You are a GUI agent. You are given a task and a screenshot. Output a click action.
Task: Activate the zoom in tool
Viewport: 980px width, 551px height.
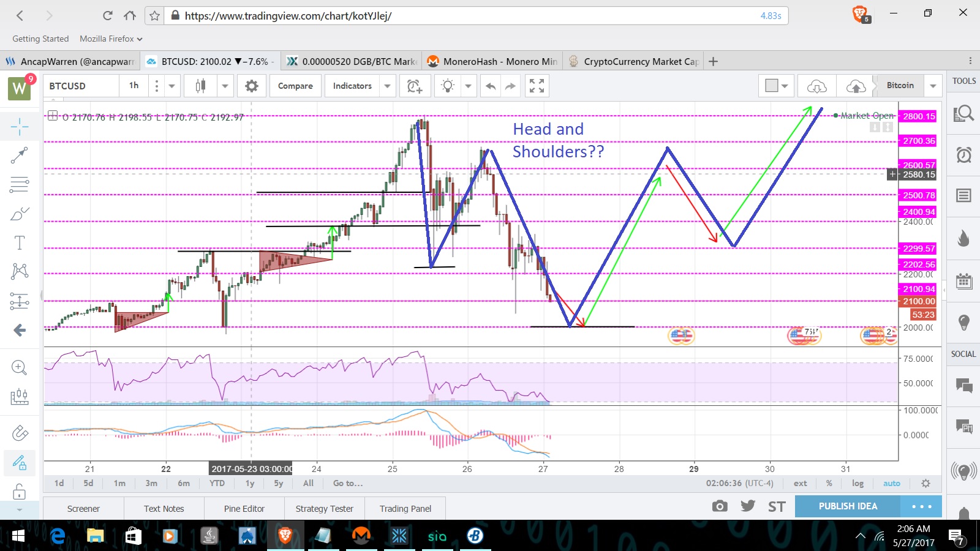[x=20, y=367]
